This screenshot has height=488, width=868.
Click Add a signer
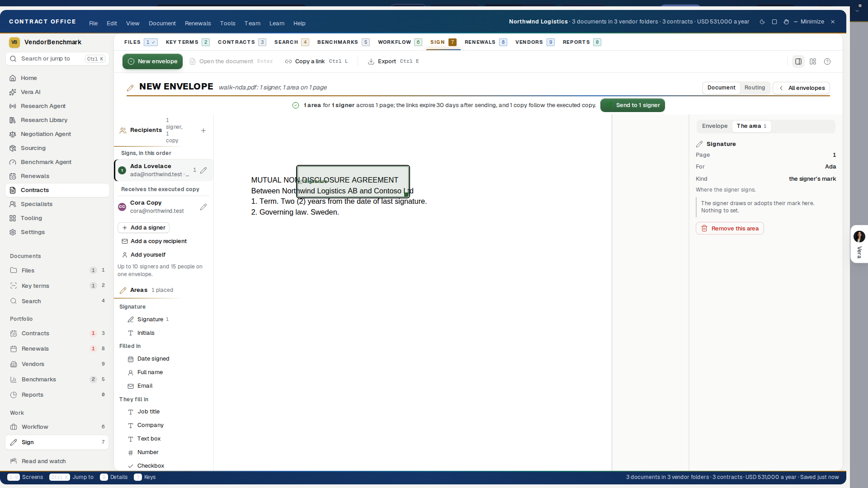click(x=144, y=228)
